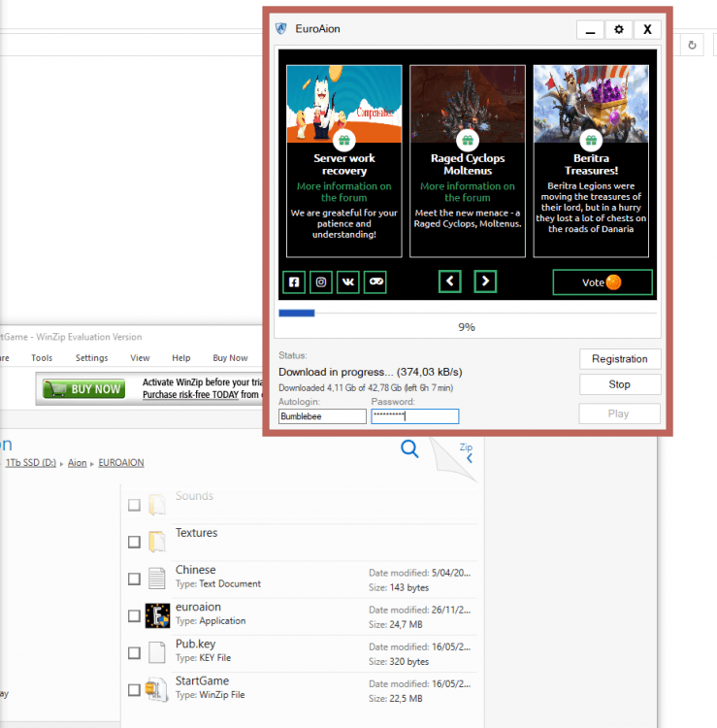Click the WinZip search magnifier icon
Viewport: 717px width, 728px height.
point(410,447)
